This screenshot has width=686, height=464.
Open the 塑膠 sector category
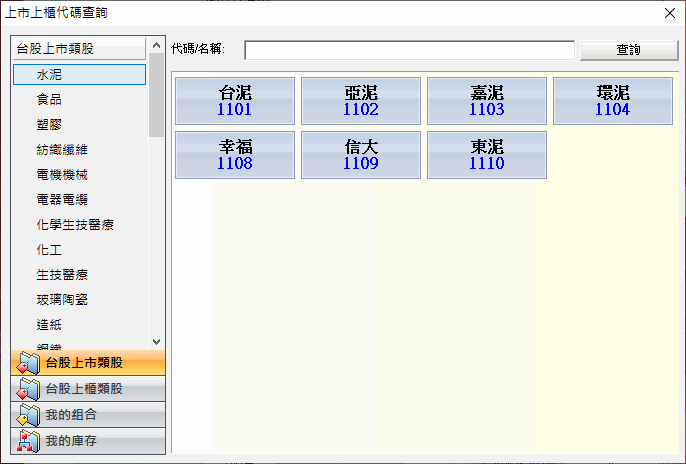tap(49, 124)
